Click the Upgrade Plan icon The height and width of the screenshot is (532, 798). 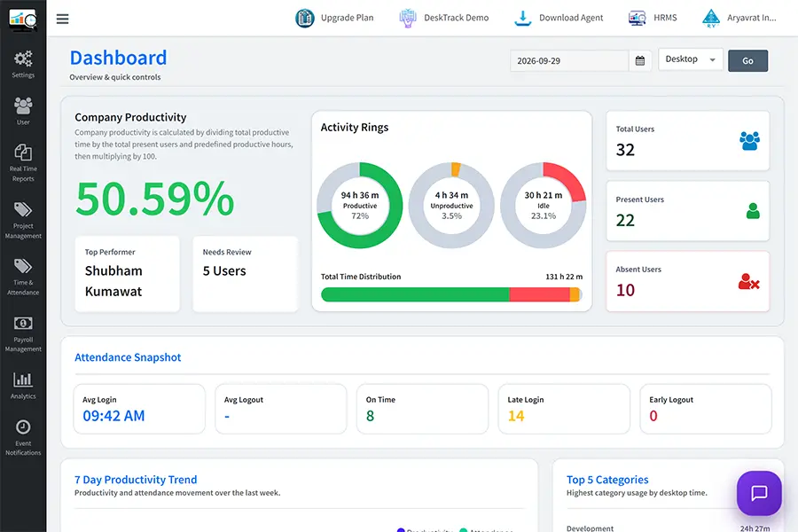(305, 18)
